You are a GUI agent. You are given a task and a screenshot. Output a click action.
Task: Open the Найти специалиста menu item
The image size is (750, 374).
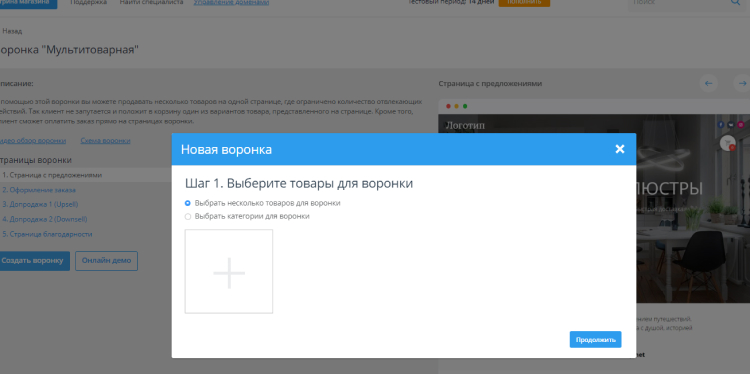coord(151,2)
